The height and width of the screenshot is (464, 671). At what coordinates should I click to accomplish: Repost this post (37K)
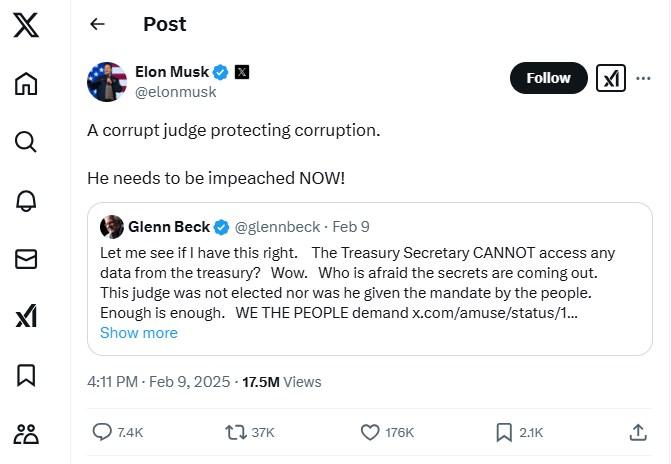pos(236,432)
